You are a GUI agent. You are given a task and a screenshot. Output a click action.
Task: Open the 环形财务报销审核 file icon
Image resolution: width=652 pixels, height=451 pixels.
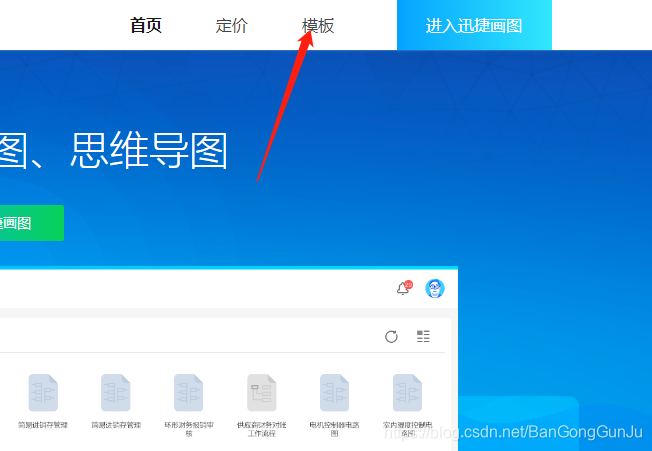(188, 392)
